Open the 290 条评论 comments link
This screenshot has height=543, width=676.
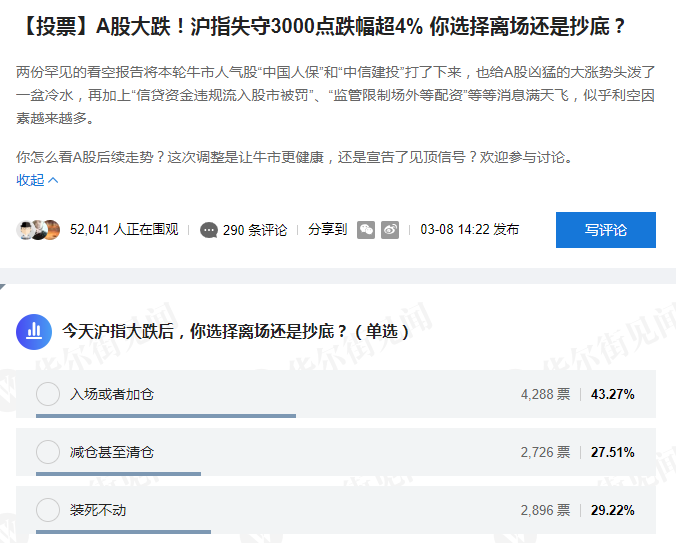[254, 230]
